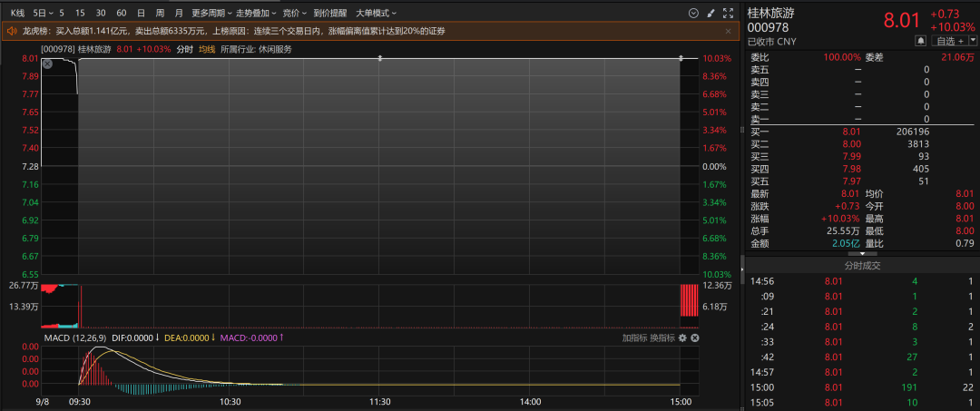Click the 最高 8.01 value

point(965,220)
